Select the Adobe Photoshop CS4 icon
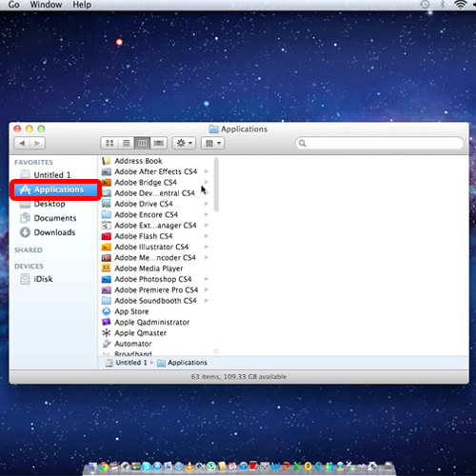This screenshot has height=476, width=476. pyautogui.click(x=106, y=279)
